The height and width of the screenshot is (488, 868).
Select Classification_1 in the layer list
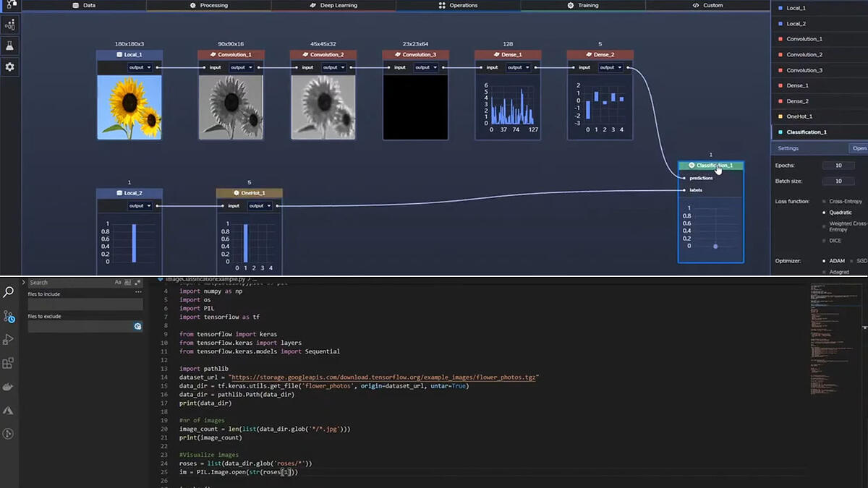(x=819, y=132)
